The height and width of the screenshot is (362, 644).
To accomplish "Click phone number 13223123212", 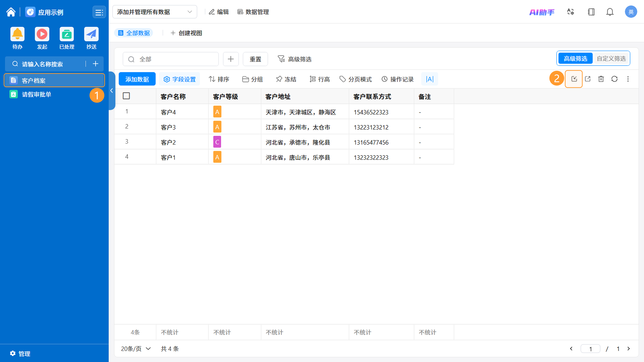I will pyautogui.click(x=371, y=127).
